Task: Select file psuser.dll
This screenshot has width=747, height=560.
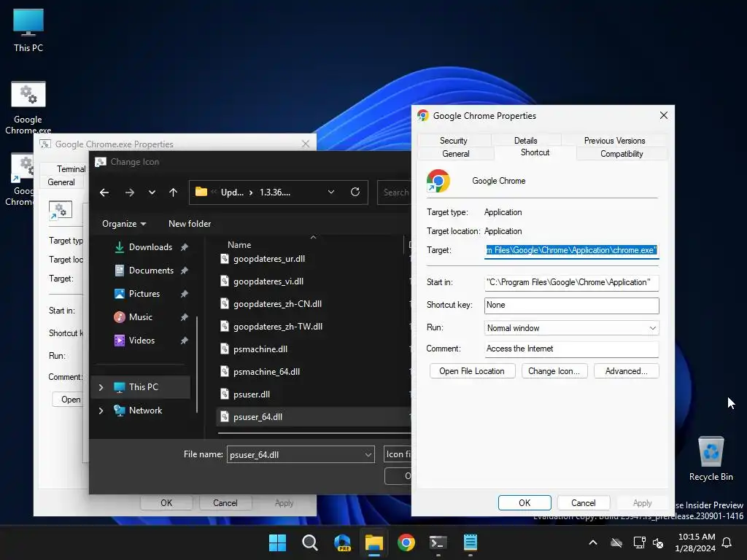Action: (x=252, y=394)
